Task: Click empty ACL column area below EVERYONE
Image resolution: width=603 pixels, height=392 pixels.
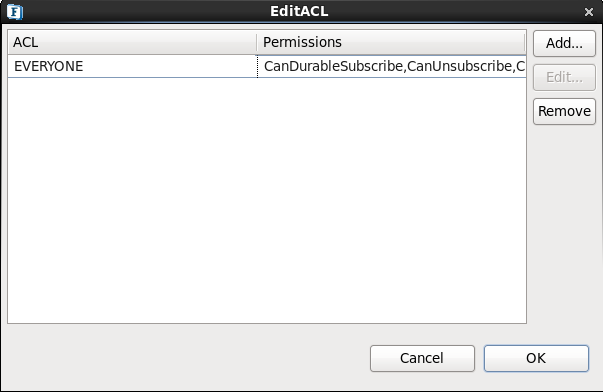Action: tap(132, 200)
